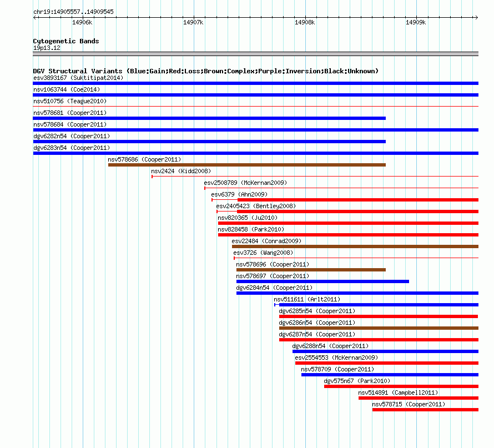
Task: Click the esv6379 (Ahn2009) label
Action: click(x=239, y=194)
